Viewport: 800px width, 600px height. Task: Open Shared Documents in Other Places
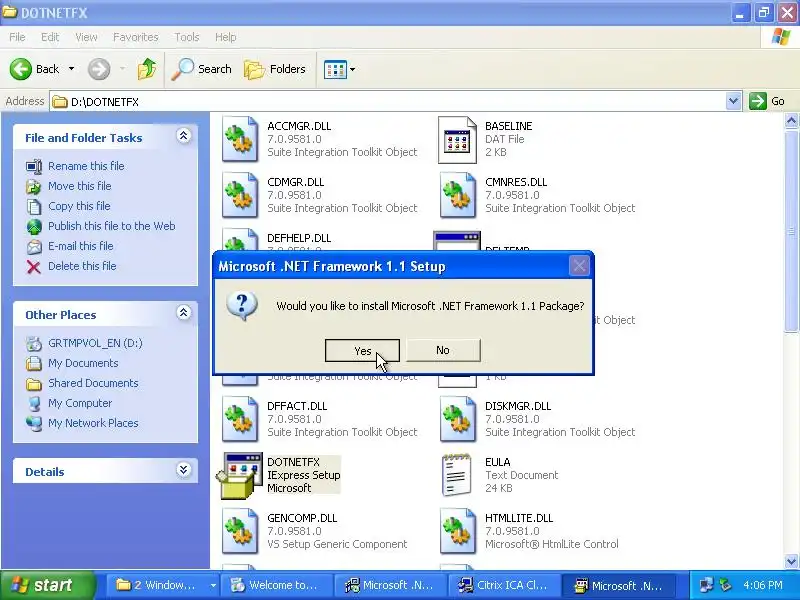point(93,383)
